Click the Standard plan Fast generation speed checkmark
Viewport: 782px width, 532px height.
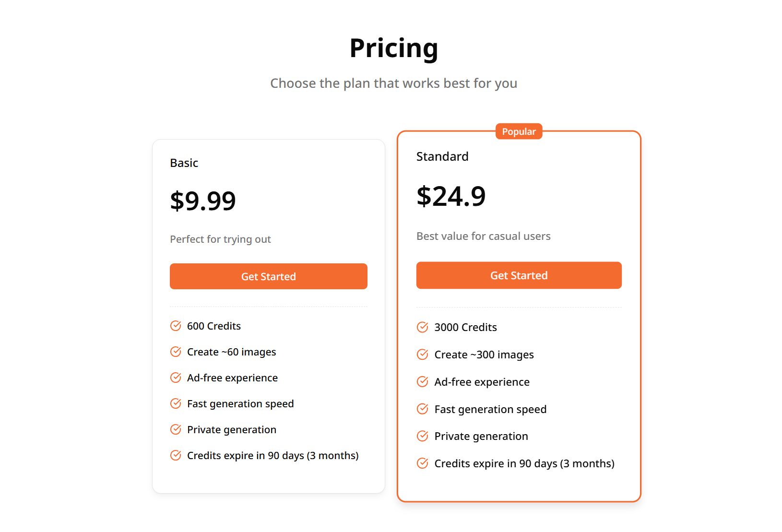pos(422,410)
